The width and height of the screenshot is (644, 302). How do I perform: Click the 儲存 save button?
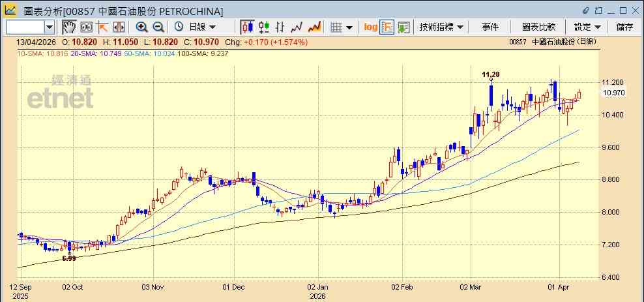tap(624, 27)
